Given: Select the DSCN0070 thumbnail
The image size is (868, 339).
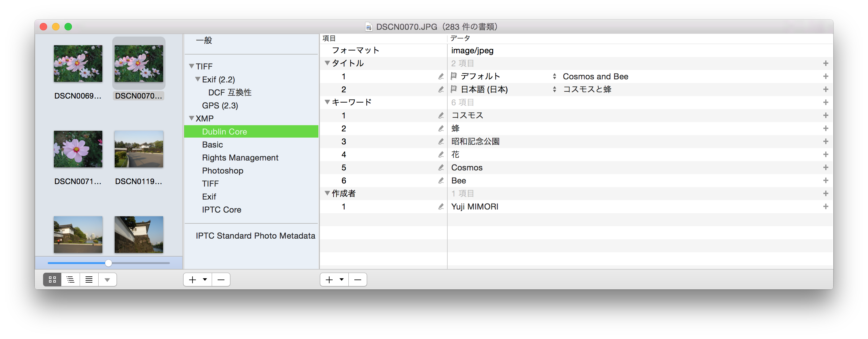Looking at the screenshot, I should pyautogui.click(x=139, y=64).
